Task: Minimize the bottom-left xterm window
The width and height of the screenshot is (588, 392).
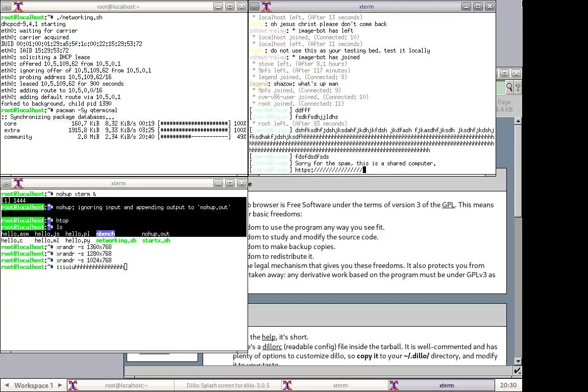Action: (x=218, y=183)
